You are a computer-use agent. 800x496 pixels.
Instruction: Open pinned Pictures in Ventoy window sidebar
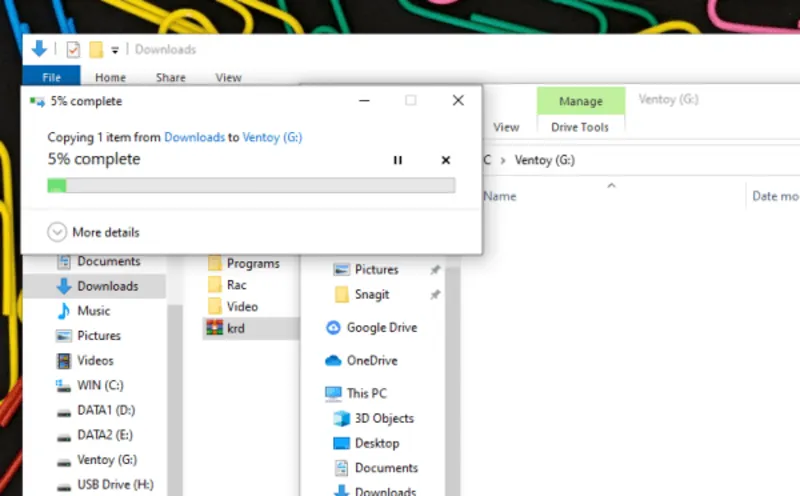[377, 269]
